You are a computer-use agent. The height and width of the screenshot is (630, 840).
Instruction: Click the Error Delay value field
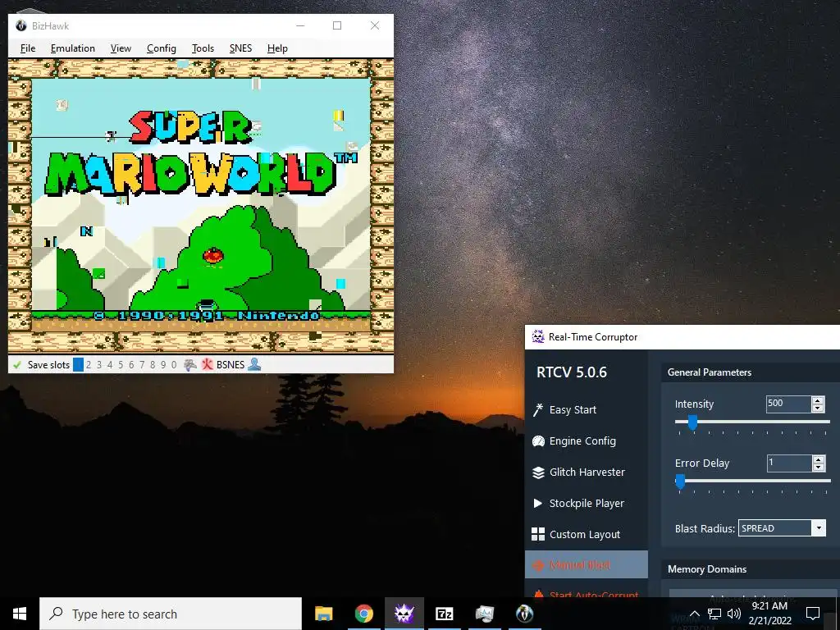788,463
